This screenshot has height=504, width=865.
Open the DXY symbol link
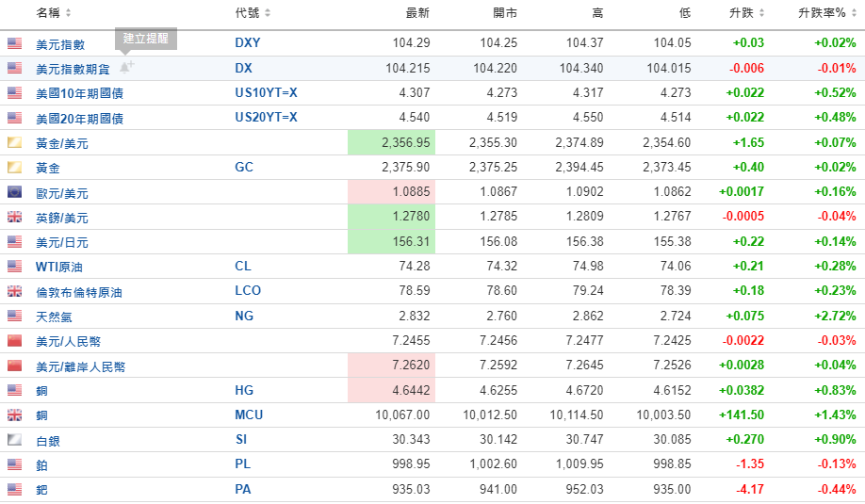(x=248, y=42)
